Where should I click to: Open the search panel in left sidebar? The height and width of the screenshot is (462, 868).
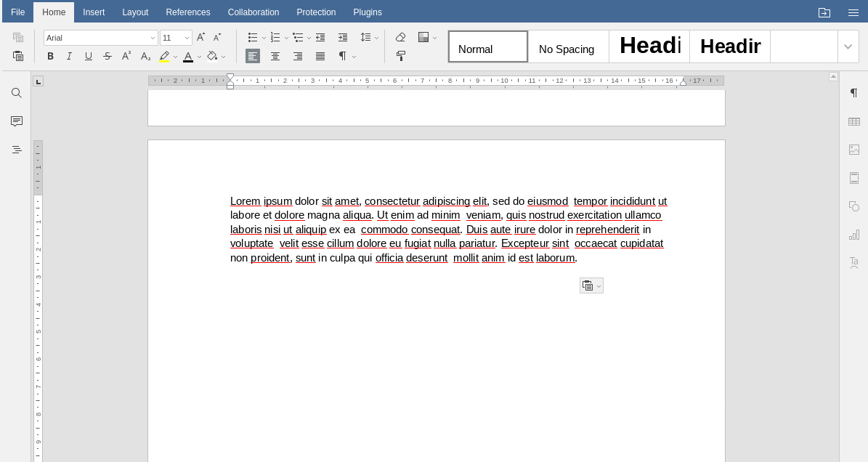point(17,93)
